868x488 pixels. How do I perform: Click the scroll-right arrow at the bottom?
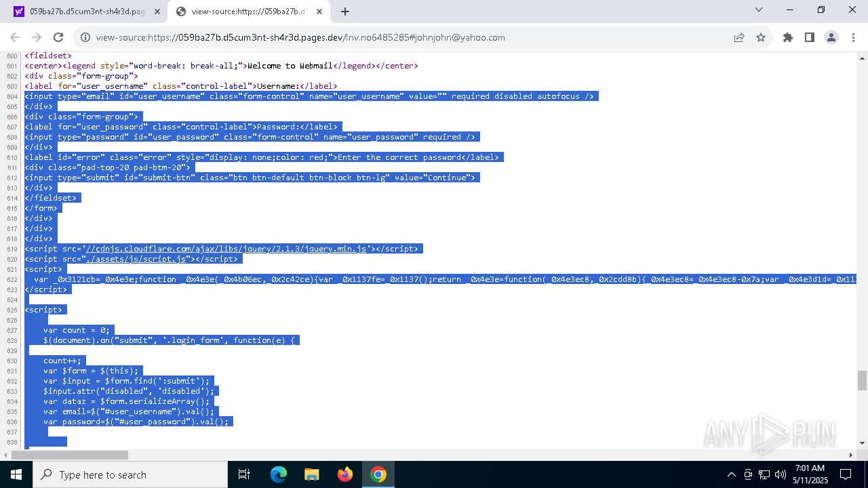(x=851, y=455)
